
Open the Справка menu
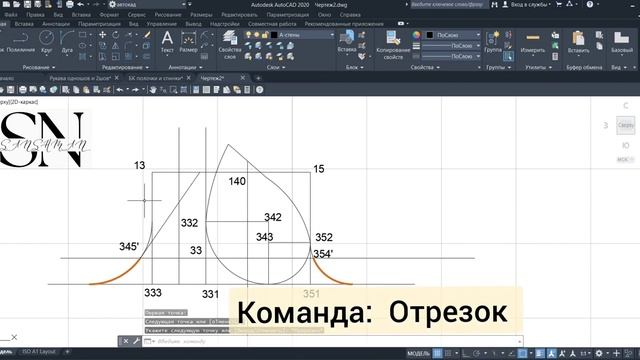coord(350,15)
